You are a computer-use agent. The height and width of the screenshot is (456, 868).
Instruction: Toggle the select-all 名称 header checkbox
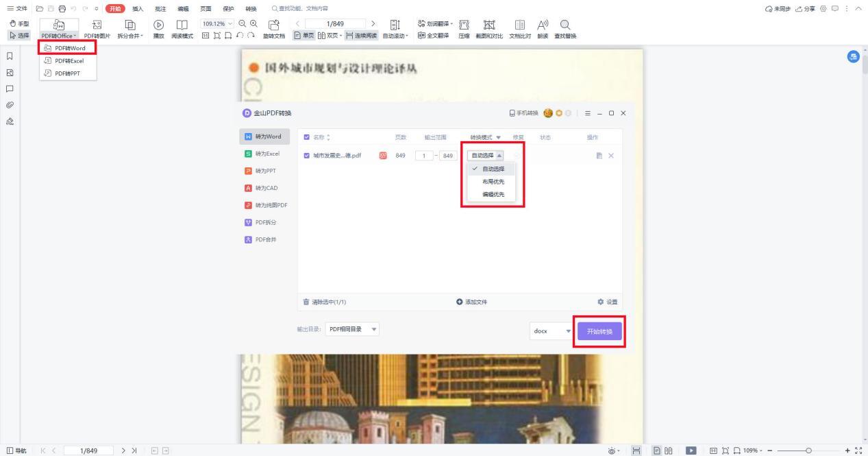pos(306,137)
